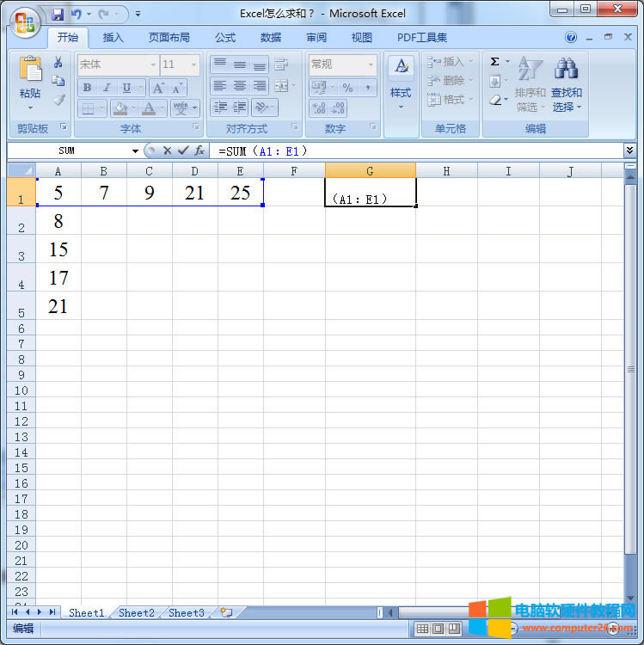Open the Clear eraser icon
Image resolution: width=644 pixels, height=645 pixels.
pyautogui.click(x=495, y=100)
